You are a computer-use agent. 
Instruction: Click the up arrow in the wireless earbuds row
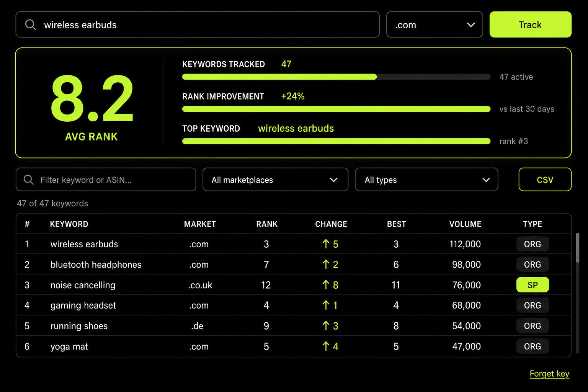[x=326, y=244]
